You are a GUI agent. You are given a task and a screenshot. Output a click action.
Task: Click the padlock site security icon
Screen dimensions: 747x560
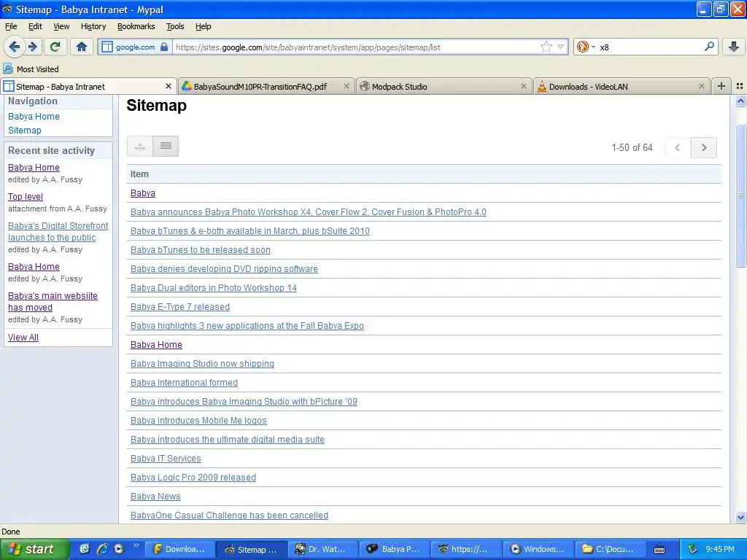164,47
